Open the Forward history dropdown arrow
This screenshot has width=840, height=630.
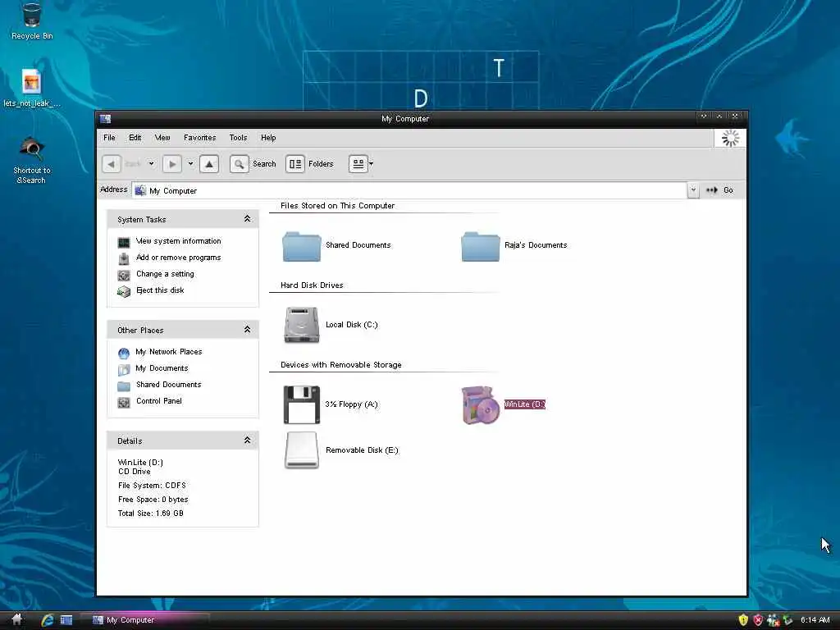click(190, 164)
